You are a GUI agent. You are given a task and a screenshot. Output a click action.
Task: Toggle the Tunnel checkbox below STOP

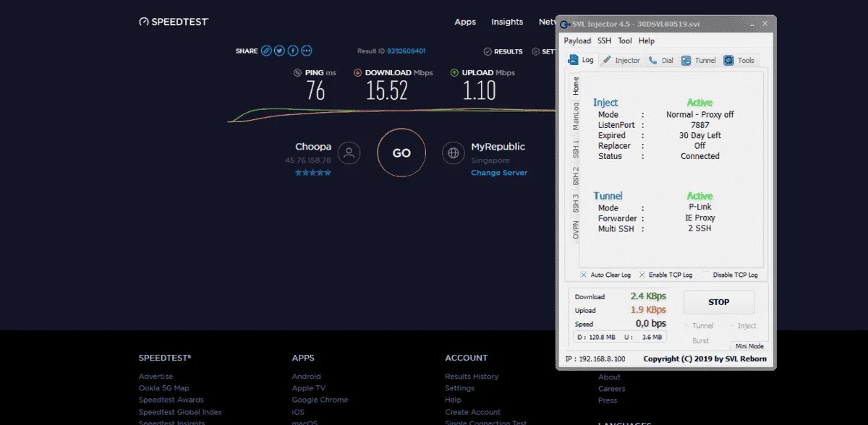coord(686,326)
